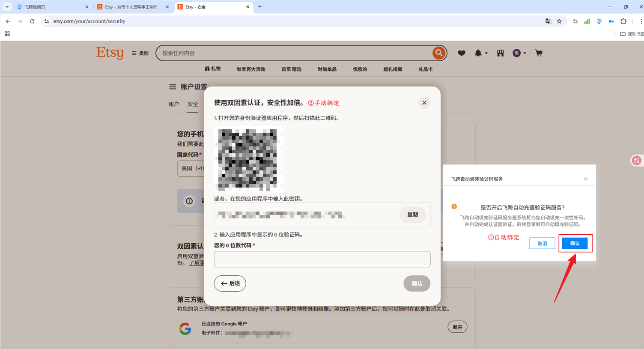This screenshot has width=644, height=349.
Task: Open the Etsy shop manager icon
Action: pos(500,53)
